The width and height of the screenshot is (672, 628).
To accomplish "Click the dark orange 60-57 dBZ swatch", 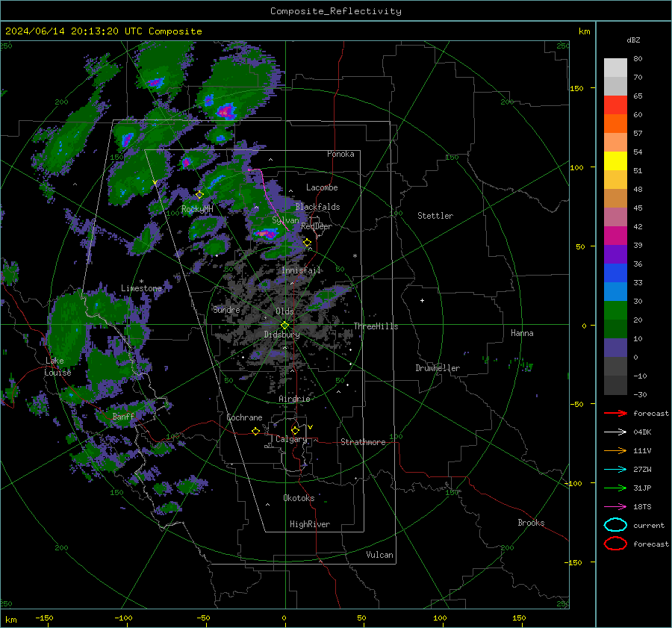I will point(615,123).
